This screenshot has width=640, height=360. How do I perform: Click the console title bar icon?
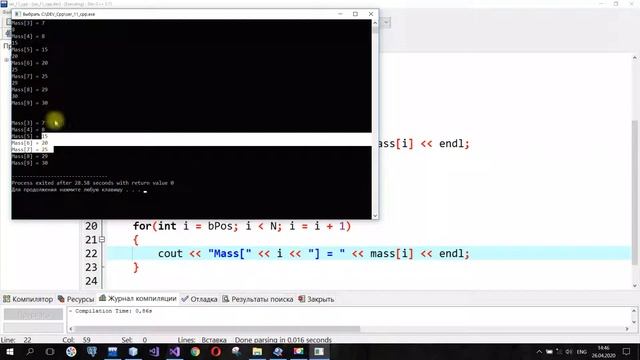[18, 14]
